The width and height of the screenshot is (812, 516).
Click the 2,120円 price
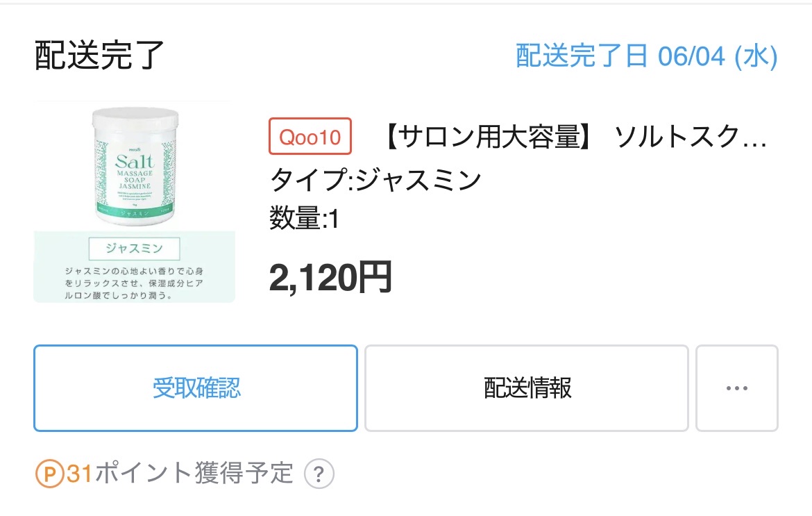[x=330, y=276]
